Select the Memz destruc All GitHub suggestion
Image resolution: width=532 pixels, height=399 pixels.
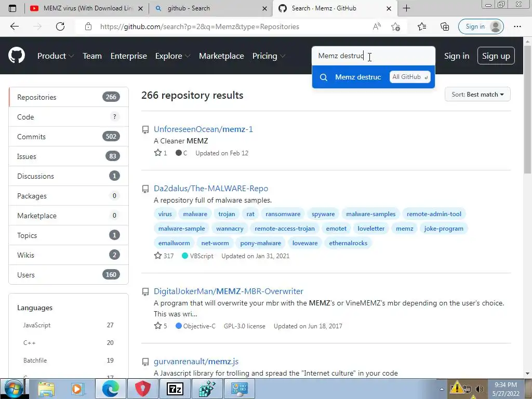[x=373, y=77]
